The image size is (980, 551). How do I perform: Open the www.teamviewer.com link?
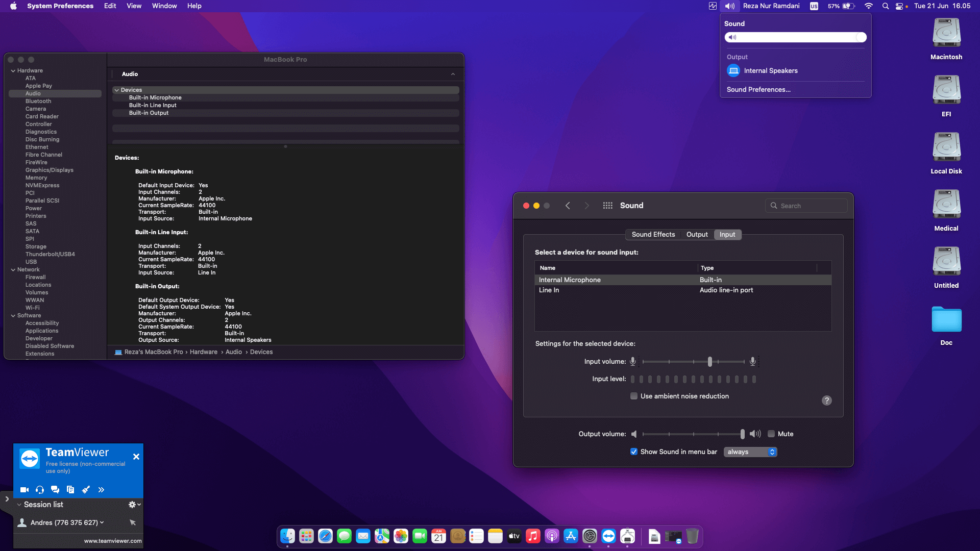(112, 541)
